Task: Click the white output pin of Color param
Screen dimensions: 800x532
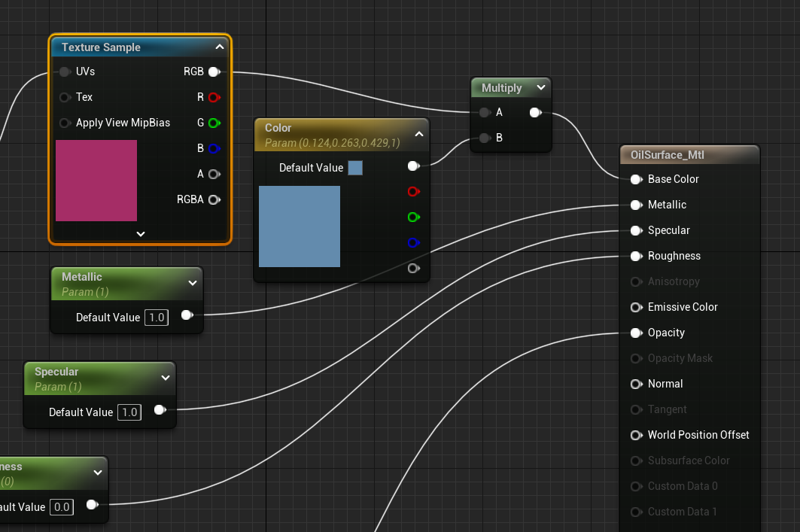Action: [x=414, y=166]
